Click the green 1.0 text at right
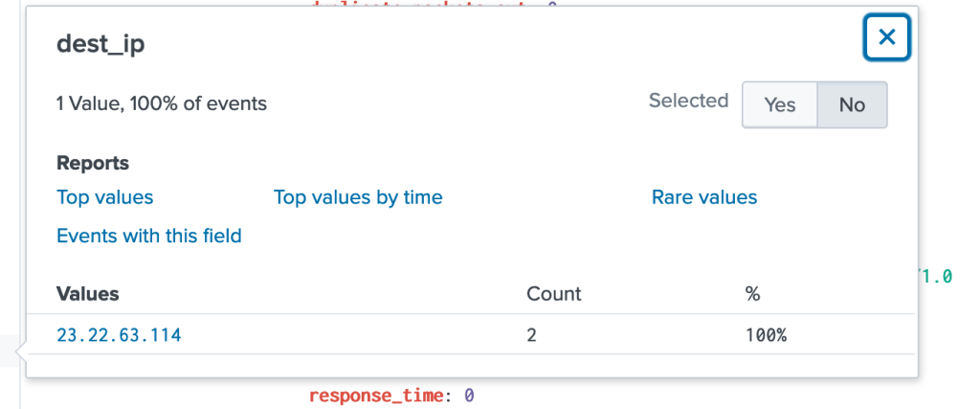 click(x=936, y=276)
